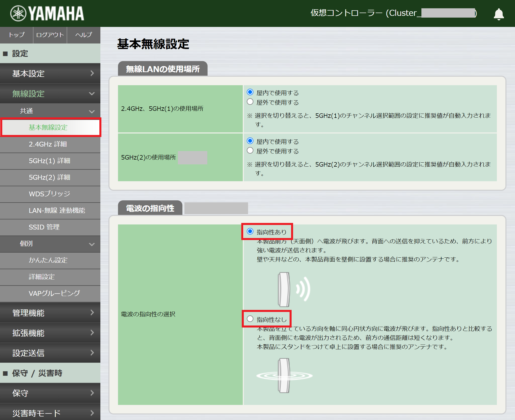The height and width of the screenshot is (420, 515).
Task: Open the WDSブリッジ page
Action: pyautogui.click(x=50, y=194)
